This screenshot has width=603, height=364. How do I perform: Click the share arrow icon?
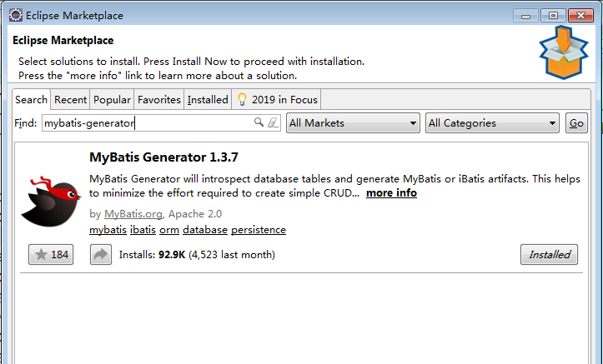pos(101,255)
